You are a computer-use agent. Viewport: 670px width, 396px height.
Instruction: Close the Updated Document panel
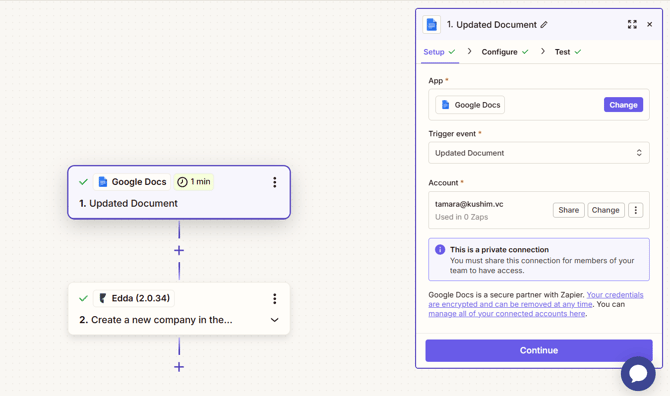click(649, 24)
